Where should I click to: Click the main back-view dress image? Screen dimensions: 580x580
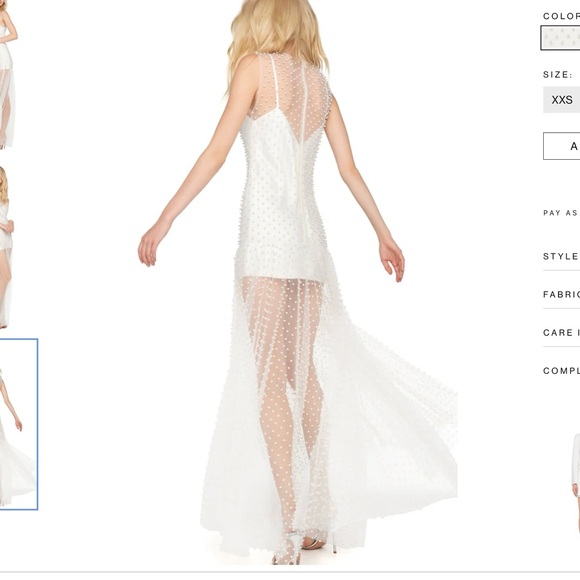297,283
